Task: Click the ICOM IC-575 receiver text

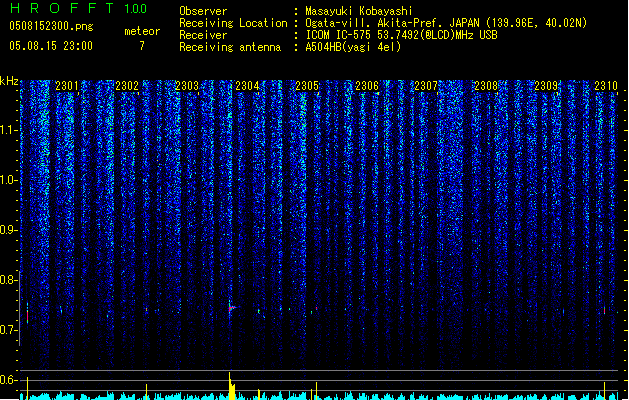Action: pyautogui.click(x=401, y=35)
